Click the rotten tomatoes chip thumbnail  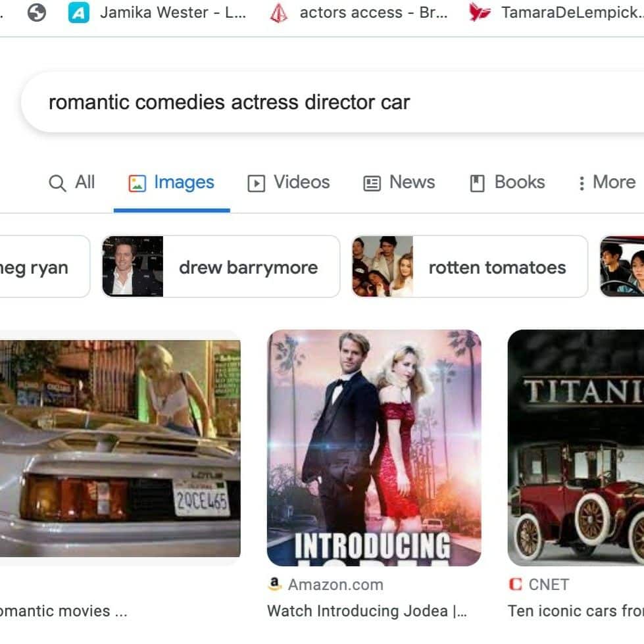tap(383, 266)
